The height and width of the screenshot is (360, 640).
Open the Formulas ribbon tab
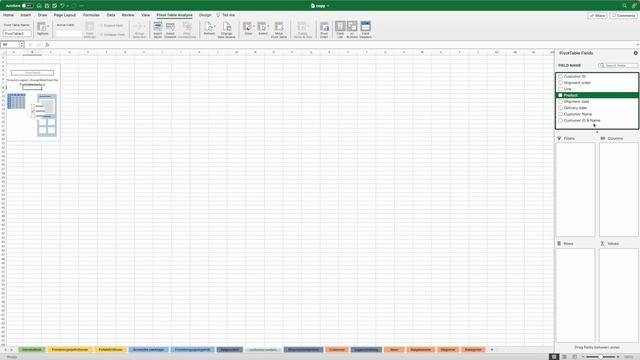(x=91, y=15)
